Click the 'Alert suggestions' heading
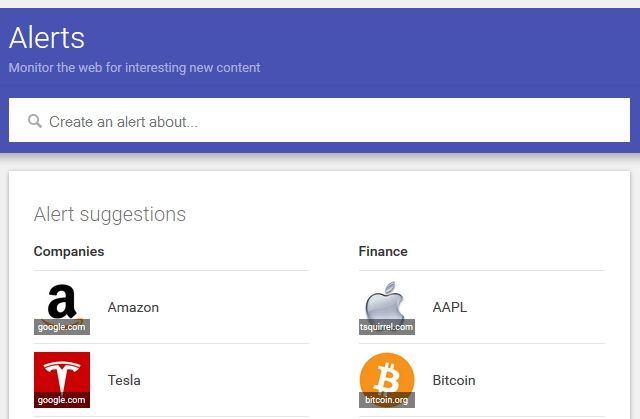The image size is (640, 419). 110,215
